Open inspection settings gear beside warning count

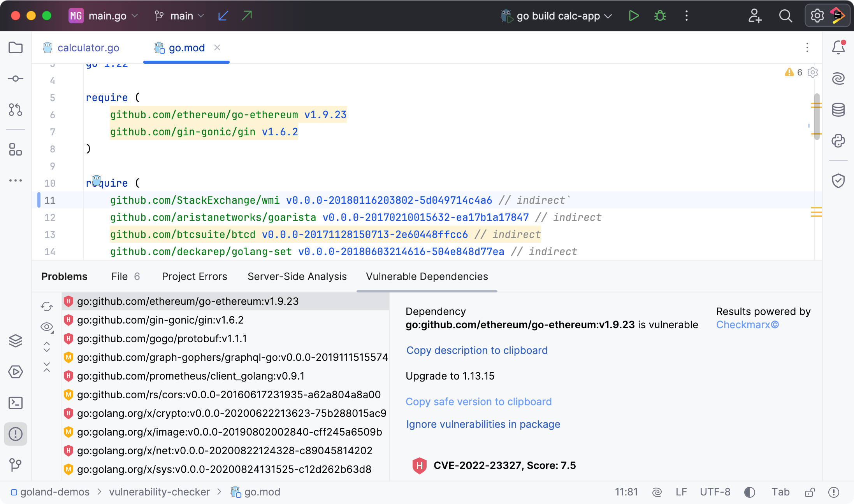813,72
